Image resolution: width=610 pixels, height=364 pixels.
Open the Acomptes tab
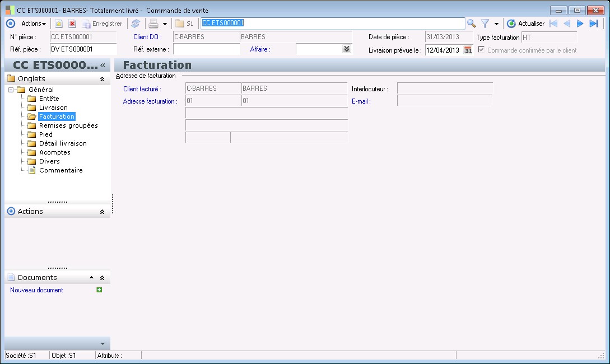coord(54,152)
